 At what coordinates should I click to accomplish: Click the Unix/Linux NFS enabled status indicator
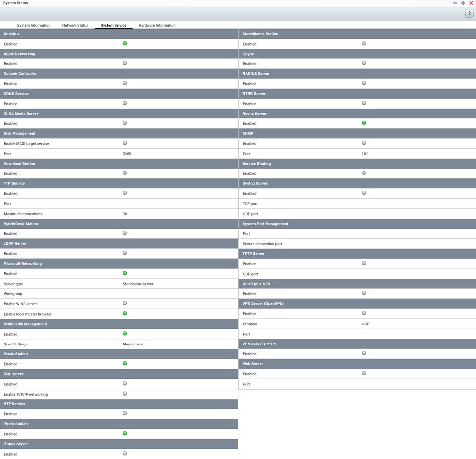(364, 293)
